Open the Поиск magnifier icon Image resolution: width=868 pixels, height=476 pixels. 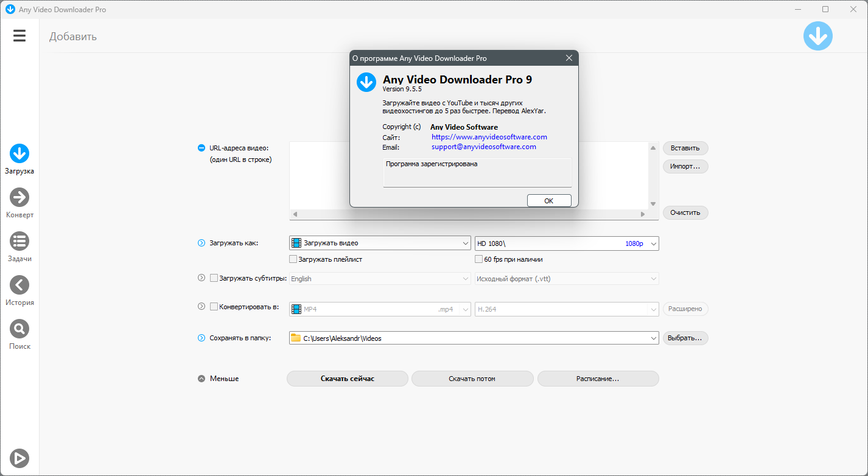click(19, 329)
